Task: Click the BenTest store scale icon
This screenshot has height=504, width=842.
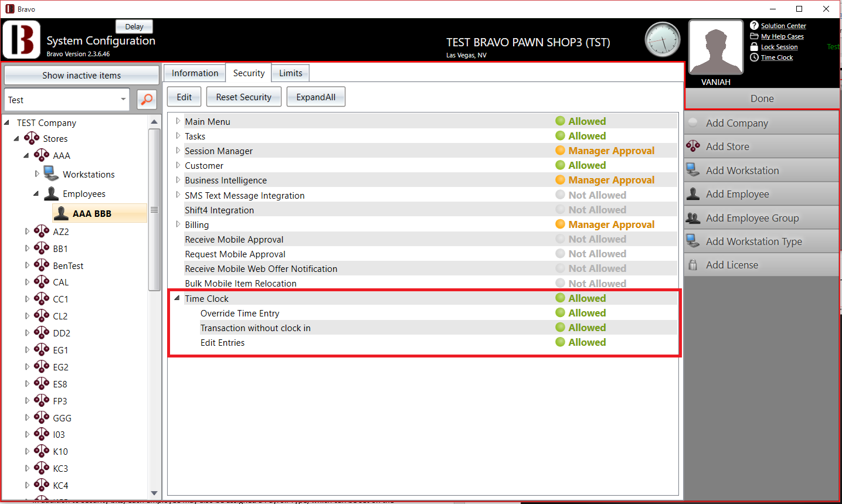Action: pyautogui.click(x=42, y=265)
